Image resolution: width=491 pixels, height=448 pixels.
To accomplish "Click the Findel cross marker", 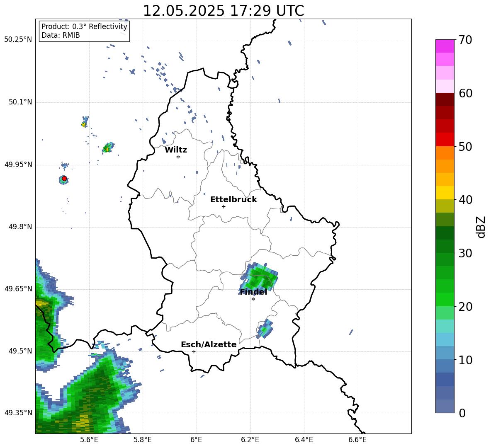I will pos(253,299).
